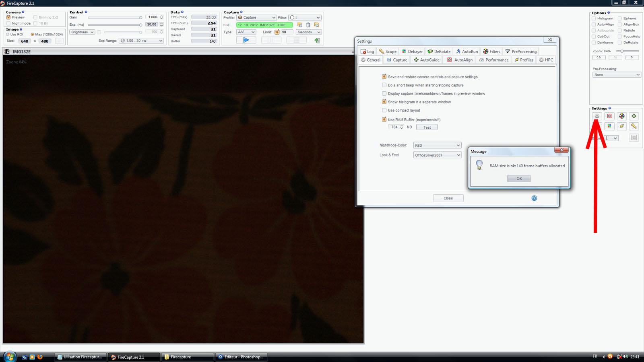Image resolution: width=644 pixels, height=362 pixels.
Task: Click Close button in Settings dialog
Action: (x=448, y=198)
